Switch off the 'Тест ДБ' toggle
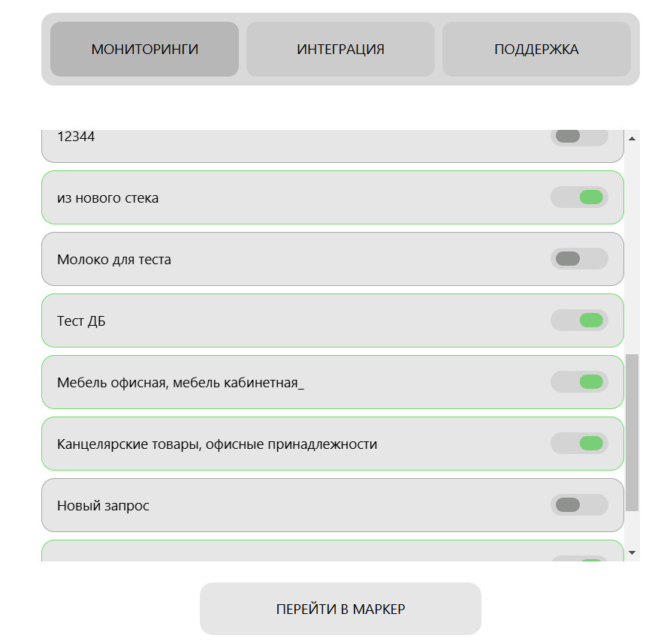The width and height of the screenshot is (667, 644). tap(579, 320)
